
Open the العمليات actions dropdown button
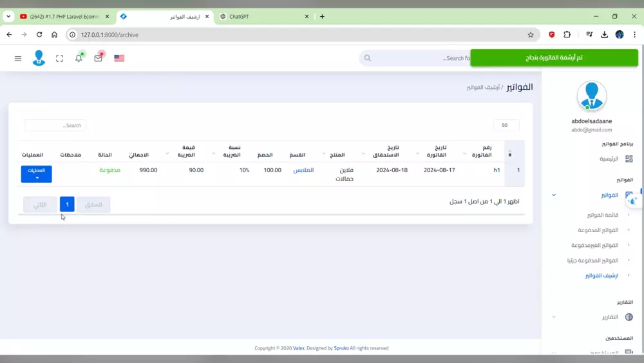click(x=37, y=174)
